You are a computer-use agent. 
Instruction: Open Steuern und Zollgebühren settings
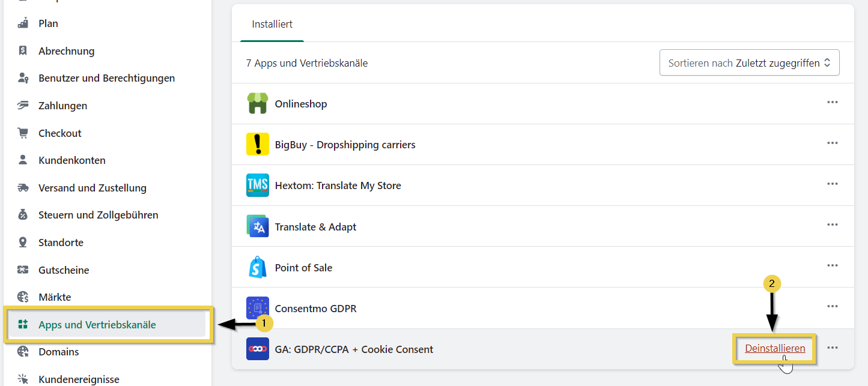pos(98,215)
